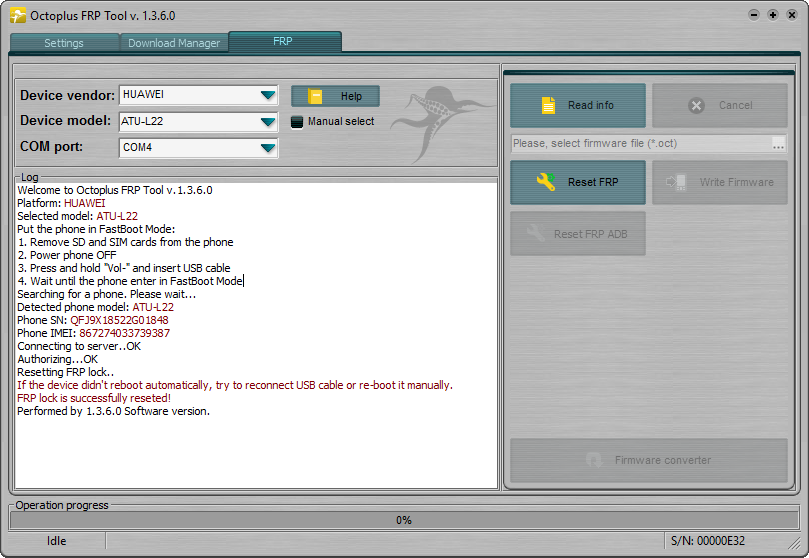Click the reboot warning line in red
Screen dimensions: 809x558
pos(235,385)
